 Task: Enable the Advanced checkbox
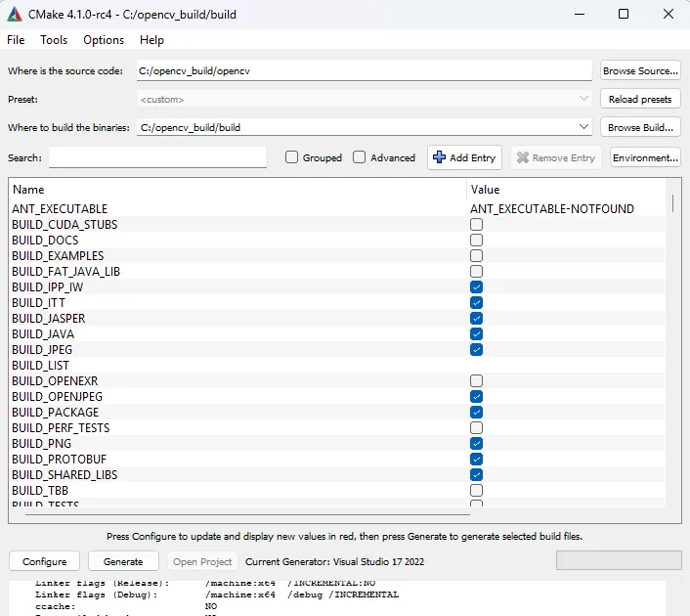click(359, 157)
